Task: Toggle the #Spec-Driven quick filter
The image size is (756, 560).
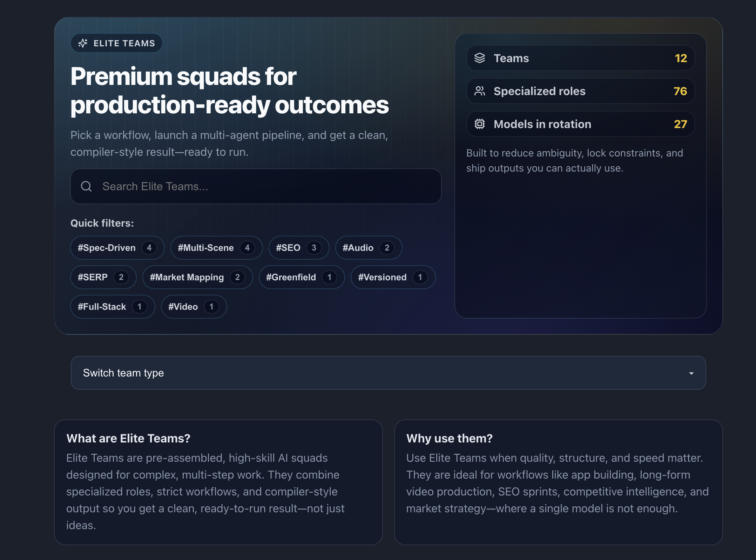Action: (x=117, y=248)
